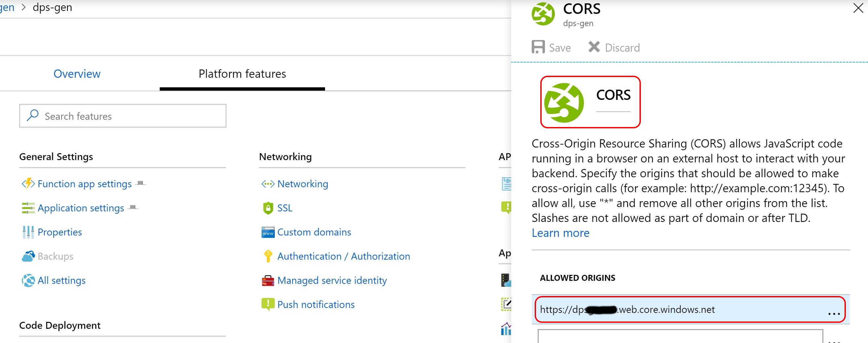868x343 pixels.
Task: Click the search magnifier icon
Action: coord(33,115)
